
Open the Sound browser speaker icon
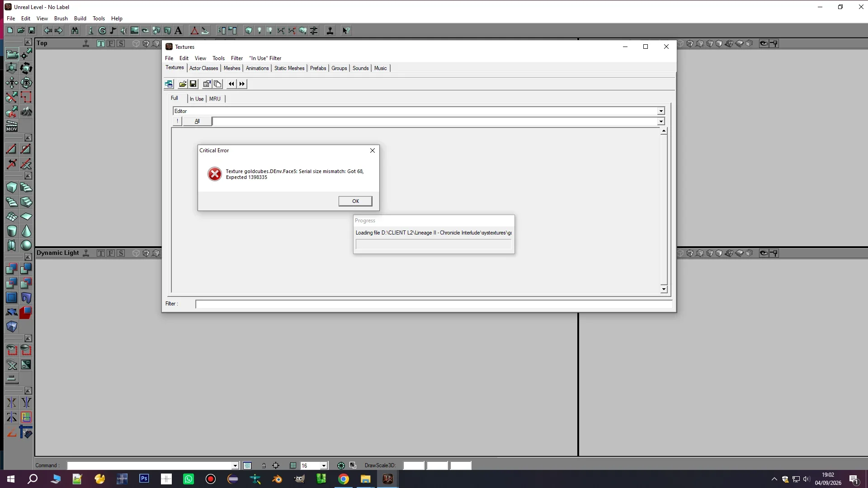click(123, 30)
